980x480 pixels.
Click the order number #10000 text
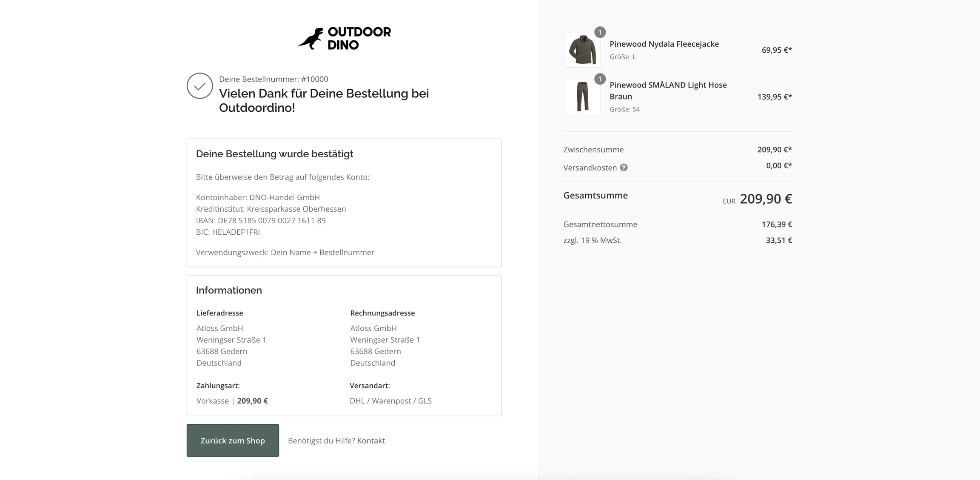pos(314,79)
